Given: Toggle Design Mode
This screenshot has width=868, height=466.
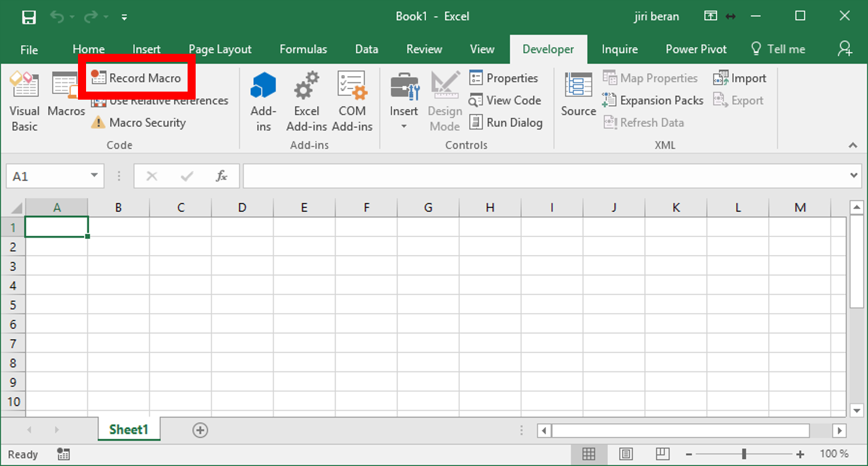Looking at the screenshot, I should (445, 101).
